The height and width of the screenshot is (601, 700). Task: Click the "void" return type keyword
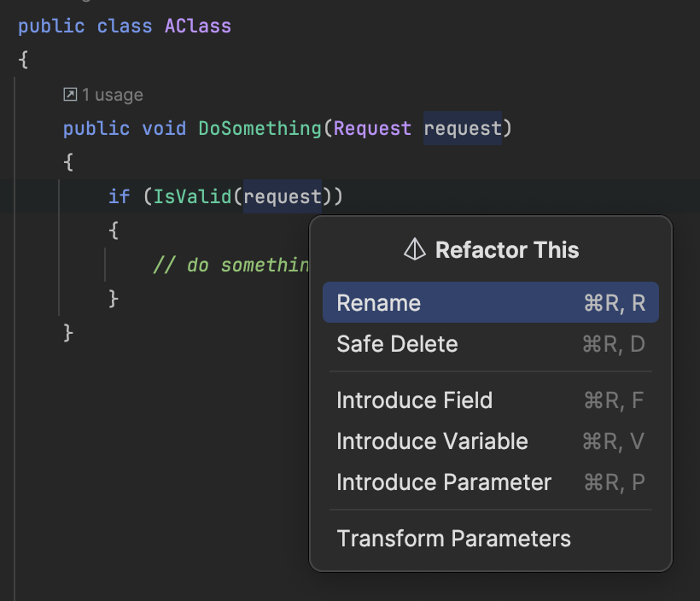tap(164, 129)
